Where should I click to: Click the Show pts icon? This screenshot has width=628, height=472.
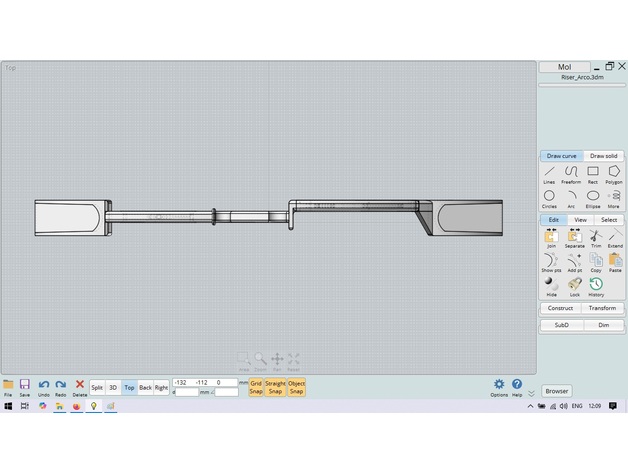(551, 261)
